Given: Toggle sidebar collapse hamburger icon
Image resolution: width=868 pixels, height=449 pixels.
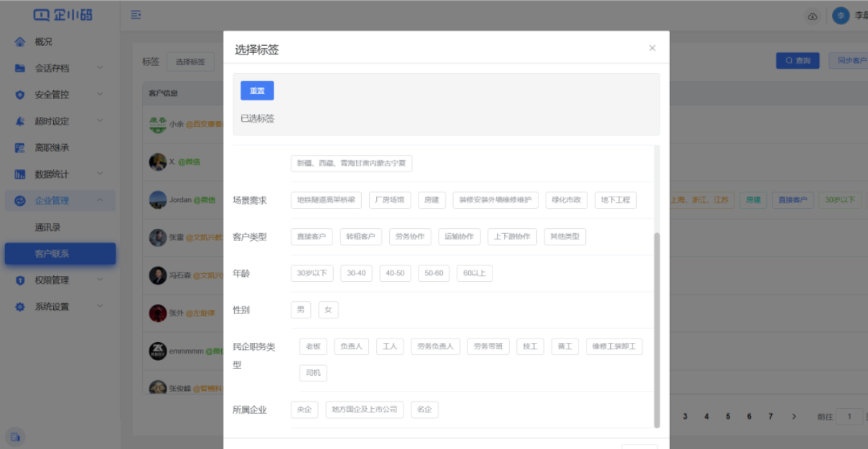Looking at the screenshot, I should point(135,15).
